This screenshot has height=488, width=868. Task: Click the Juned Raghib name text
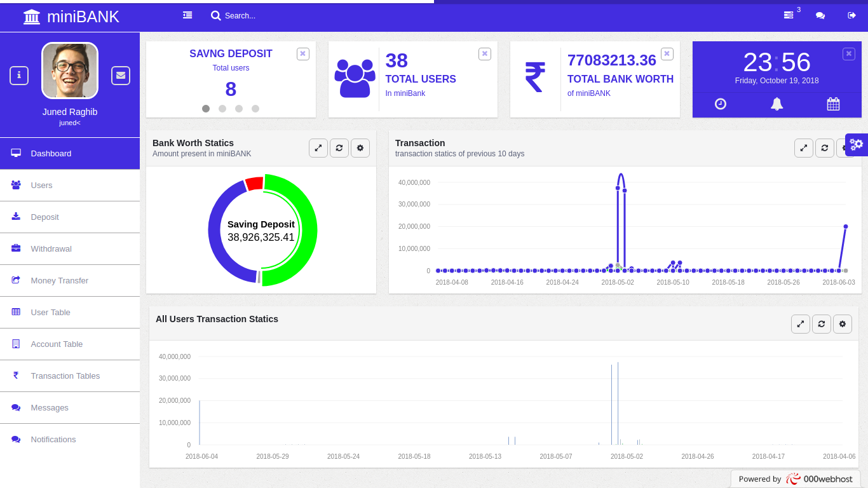70,112
